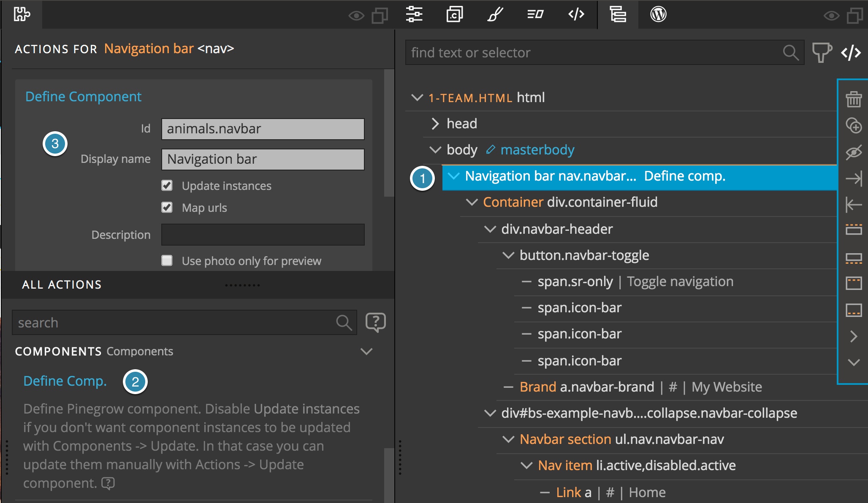Image resolution: width=868 pixels, height=503 pixels.
Task: Open the Properties sliders panel tab
Action: (414, 14)
